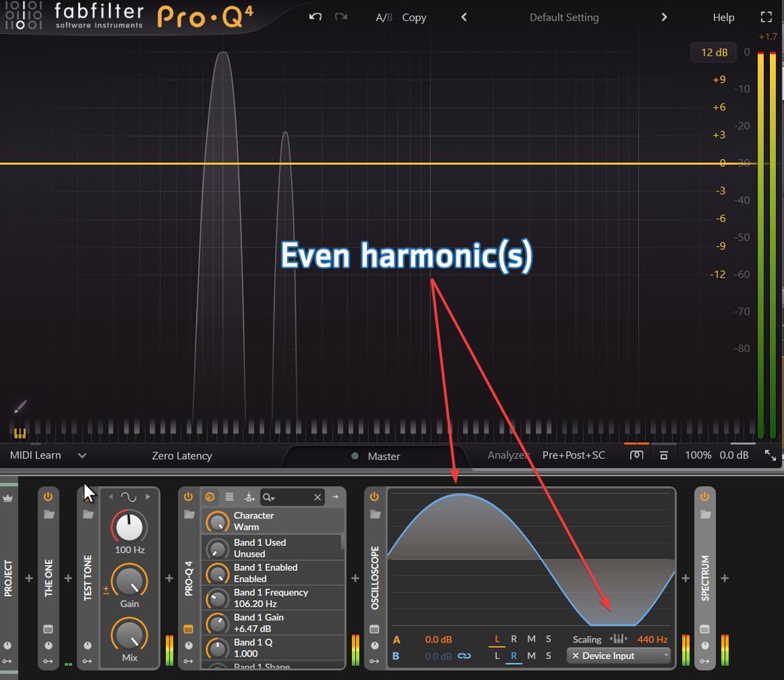Select the Band 1 Used parameter row
Viewport: 784px width, 680px height.
coord(273,548)
